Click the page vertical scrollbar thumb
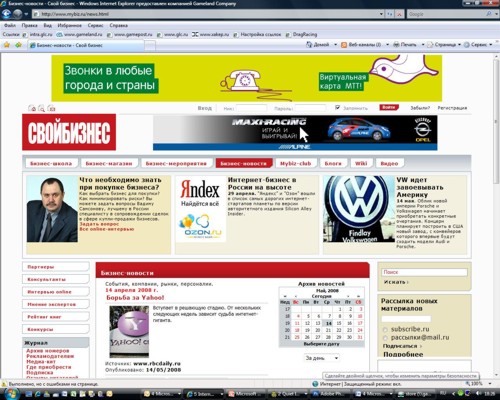Screen dimensions: 500x400 496,123
